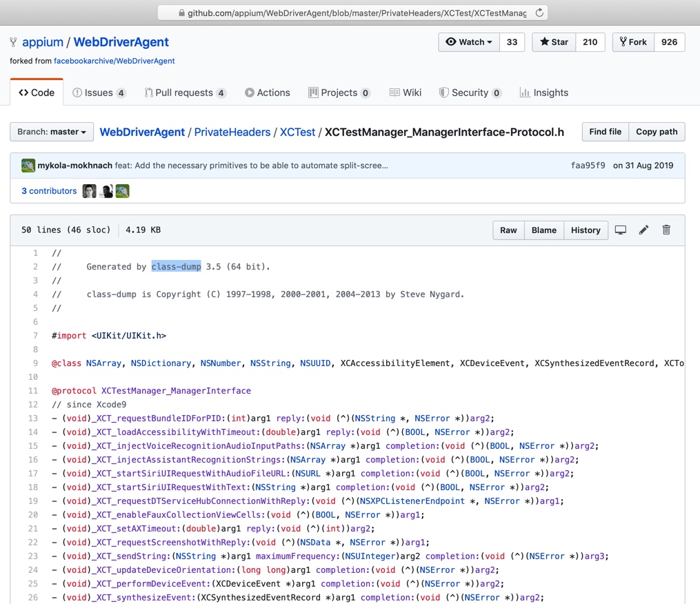700x604 pixels.
Task: Open the Projects tab
Action: point(339,92)
